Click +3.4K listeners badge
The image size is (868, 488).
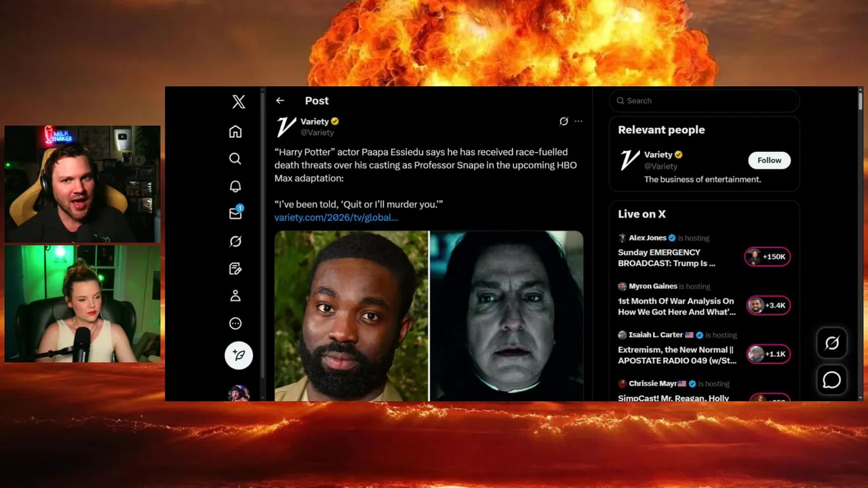(x=768, y=306)
